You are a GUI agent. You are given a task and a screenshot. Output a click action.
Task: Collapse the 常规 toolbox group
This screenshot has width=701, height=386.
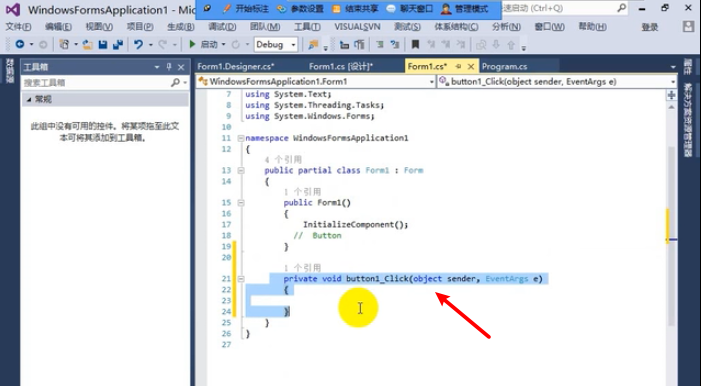[29, 99]
